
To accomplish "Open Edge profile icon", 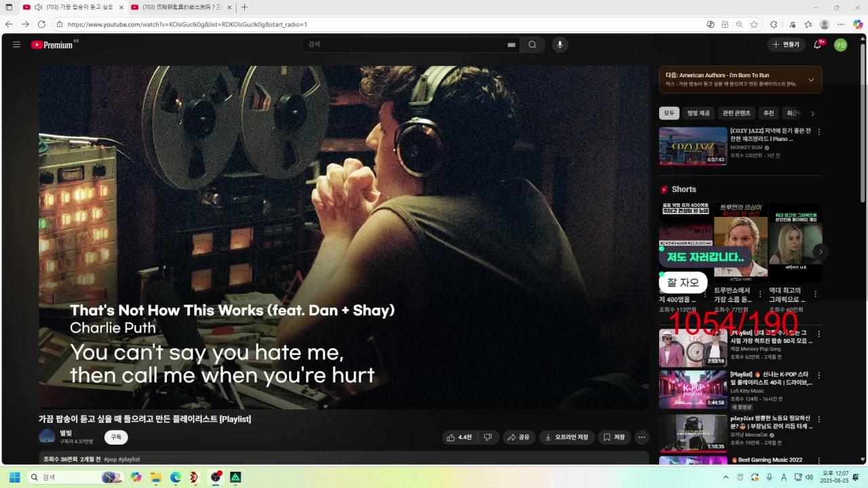I will coord(824,24).
